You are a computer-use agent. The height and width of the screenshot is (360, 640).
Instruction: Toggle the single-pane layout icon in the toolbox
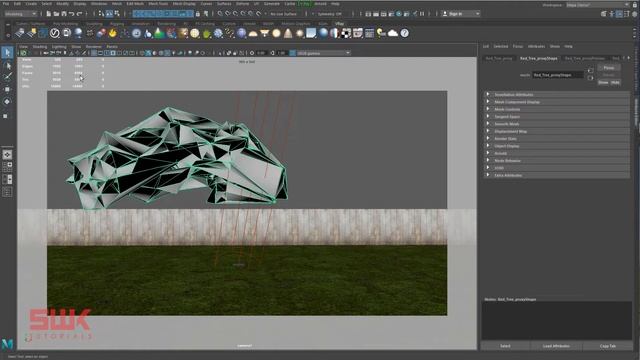point(7,155)
